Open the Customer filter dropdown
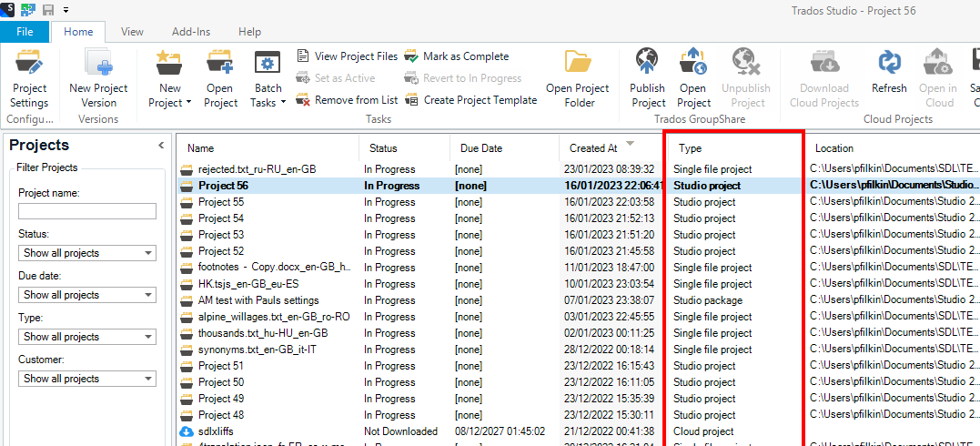 [x=87, y=379]
